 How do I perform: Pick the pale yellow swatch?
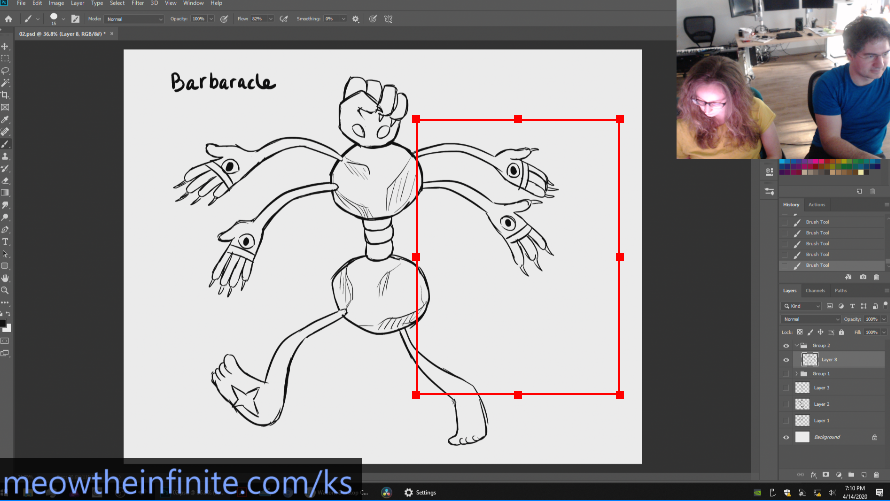tap(861, 172)
